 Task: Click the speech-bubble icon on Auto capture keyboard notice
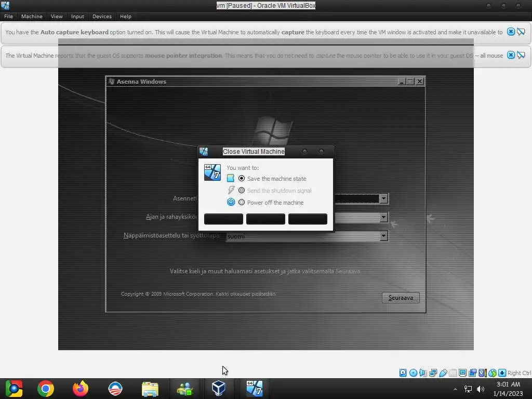click(x=521, y=32)
